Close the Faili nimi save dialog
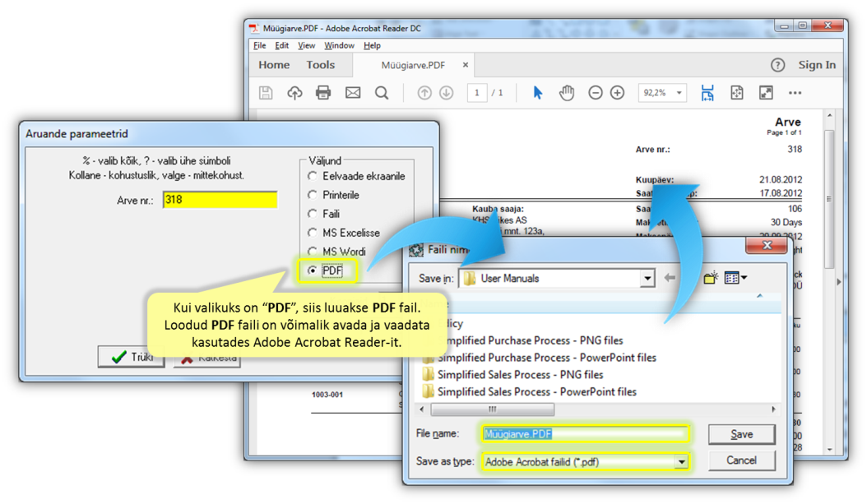 tap(767, 246)
